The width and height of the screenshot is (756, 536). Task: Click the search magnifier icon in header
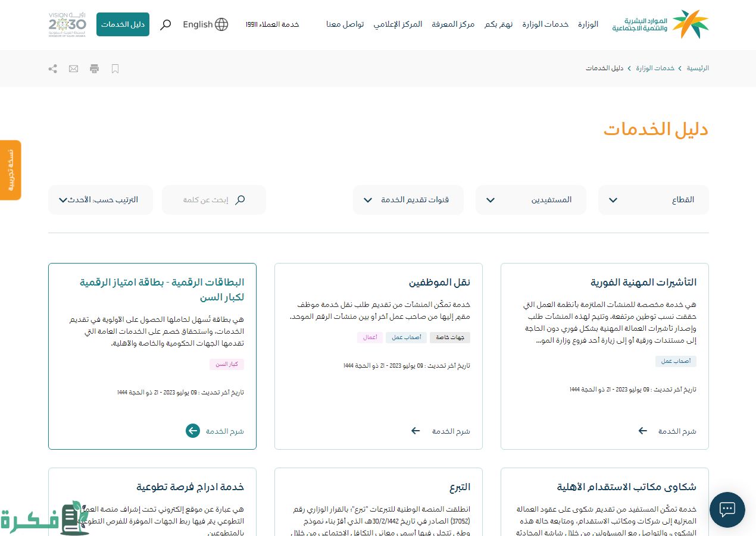[x=166, y=24]
